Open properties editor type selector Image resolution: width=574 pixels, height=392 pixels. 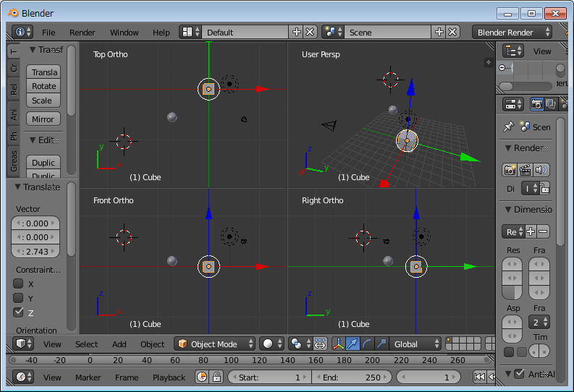pos(513,104)
